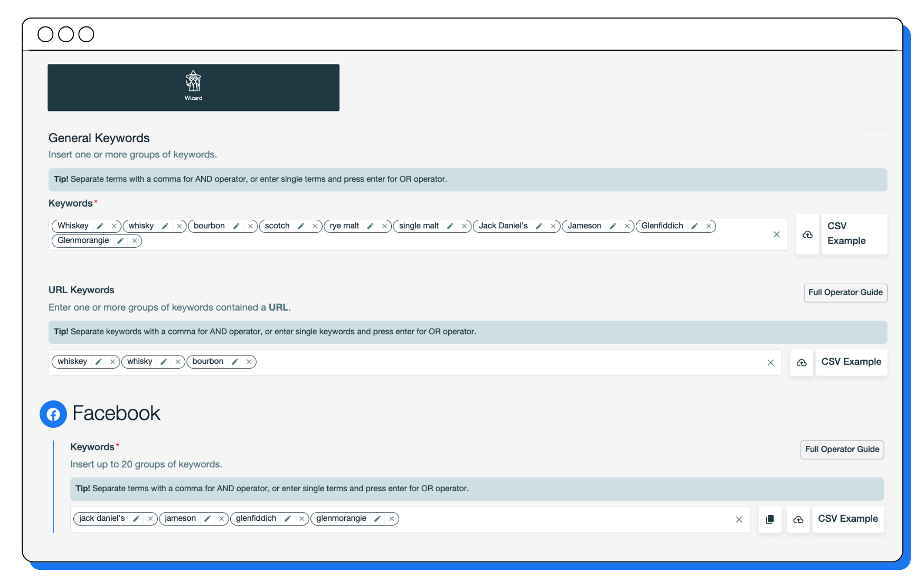Upload CSV for Facebook keywords
The height and width of the screenshot is (581, 924).
798,520
